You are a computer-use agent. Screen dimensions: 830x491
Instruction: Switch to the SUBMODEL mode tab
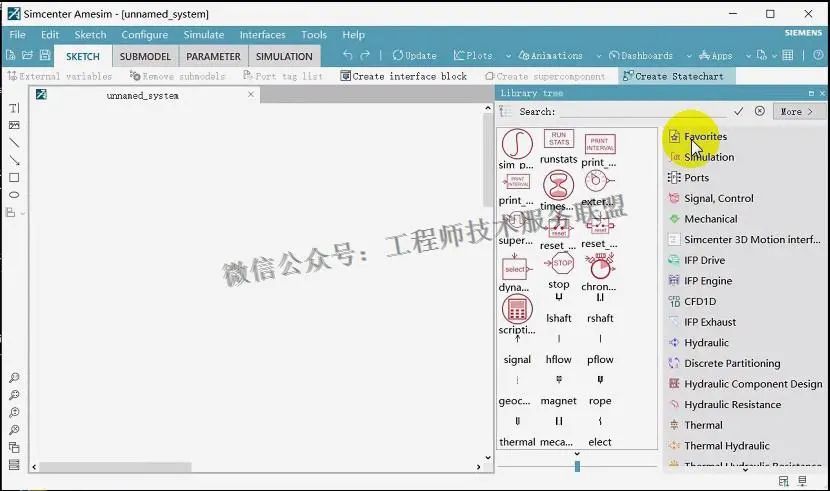click(x=145, y=56)
